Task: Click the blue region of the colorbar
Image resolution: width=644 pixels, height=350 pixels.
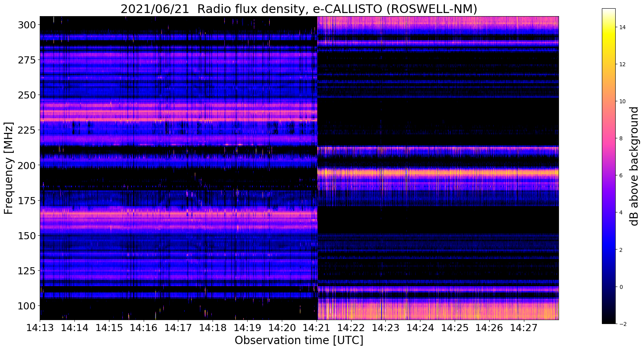Action: point(609,244)
